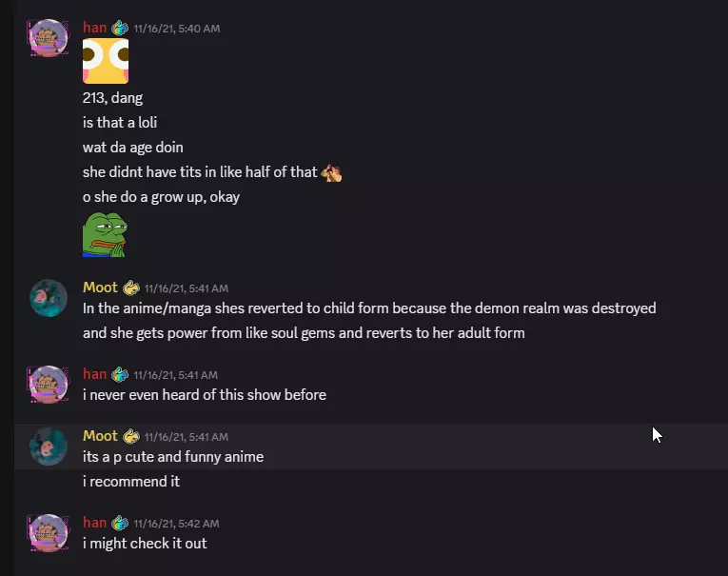
Task: Select the "i recommend it" message
Action: coord(131,481)
